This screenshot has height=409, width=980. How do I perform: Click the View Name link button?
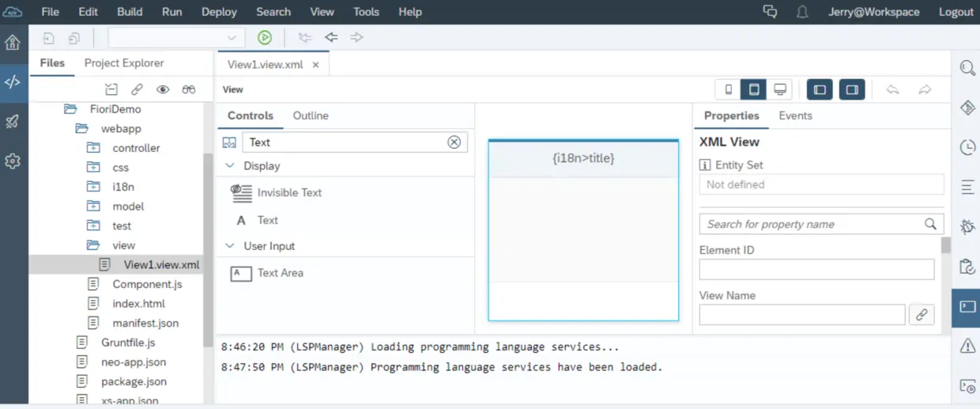click(922, 315)
